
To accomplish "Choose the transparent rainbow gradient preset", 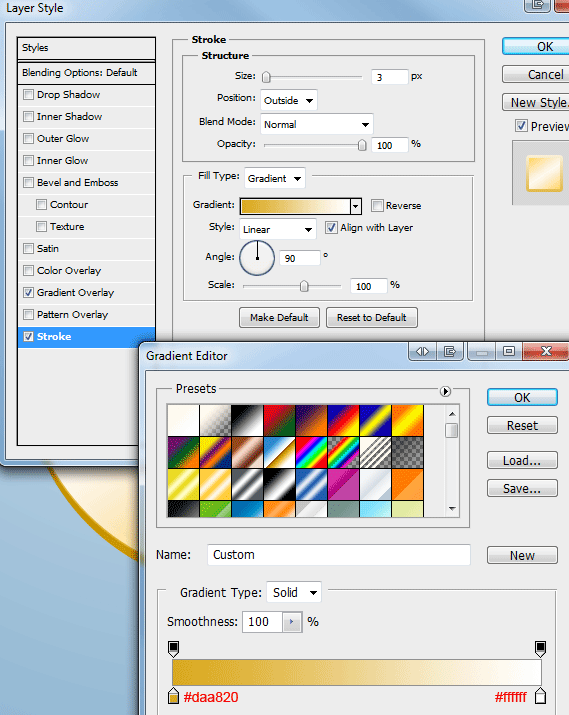I will pos(343,452).
